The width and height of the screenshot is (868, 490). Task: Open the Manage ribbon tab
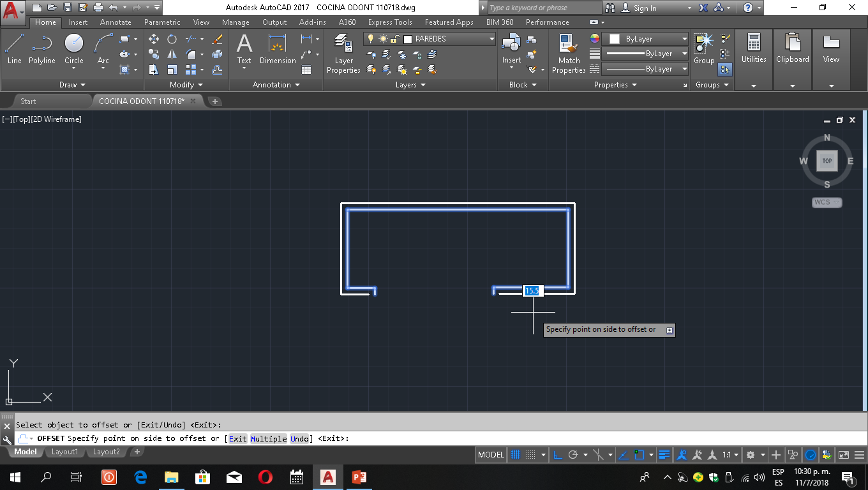coord(236,22)
